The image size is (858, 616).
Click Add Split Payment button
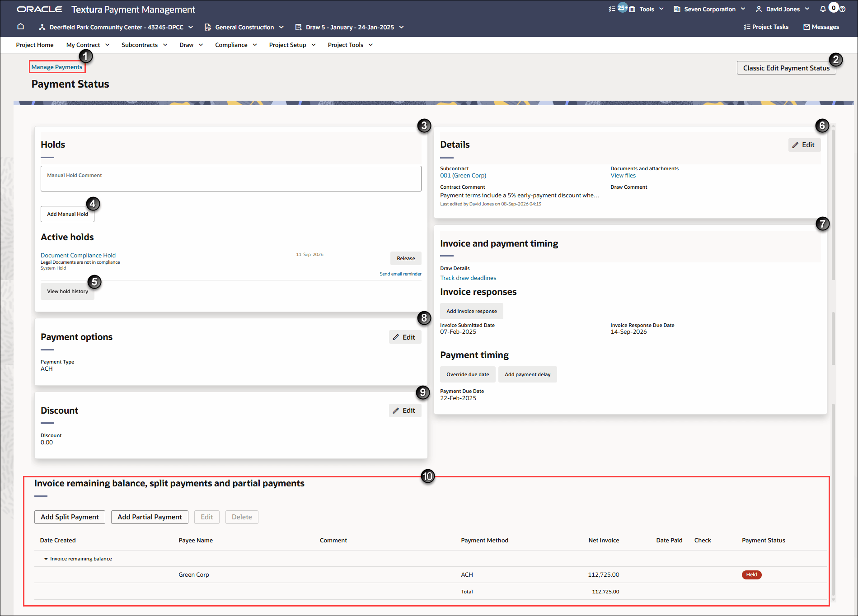coord(70,517)
